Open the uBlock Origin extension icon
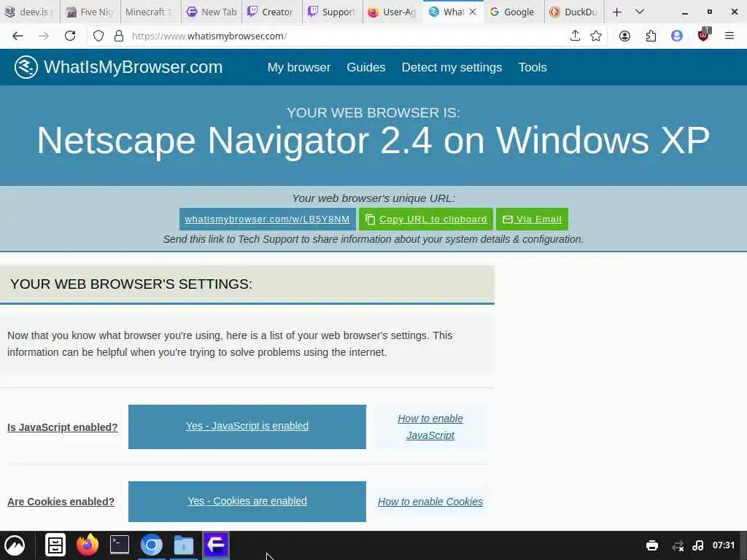 coord(703,35)
